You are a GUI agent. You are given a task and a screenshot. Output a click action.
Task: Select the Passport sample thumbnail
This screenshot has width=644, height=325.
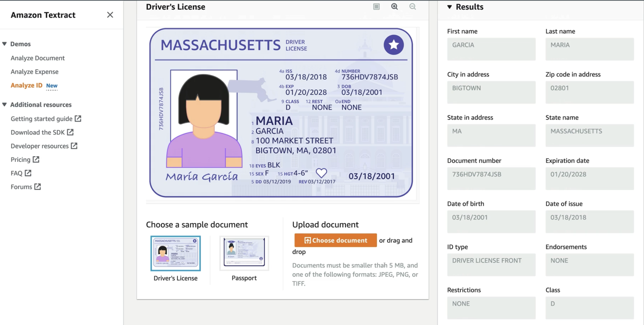tap(244, 253)
